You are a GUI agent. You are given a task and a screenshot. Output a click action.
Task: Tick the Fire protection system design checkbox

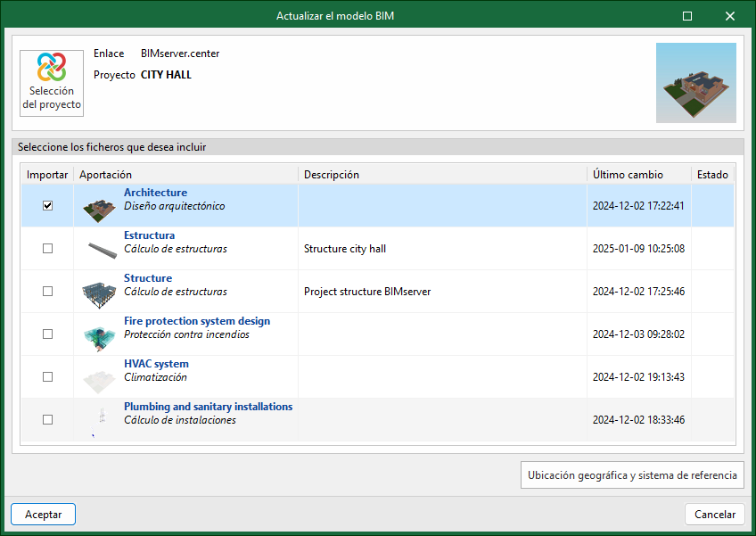click(48, 334)
